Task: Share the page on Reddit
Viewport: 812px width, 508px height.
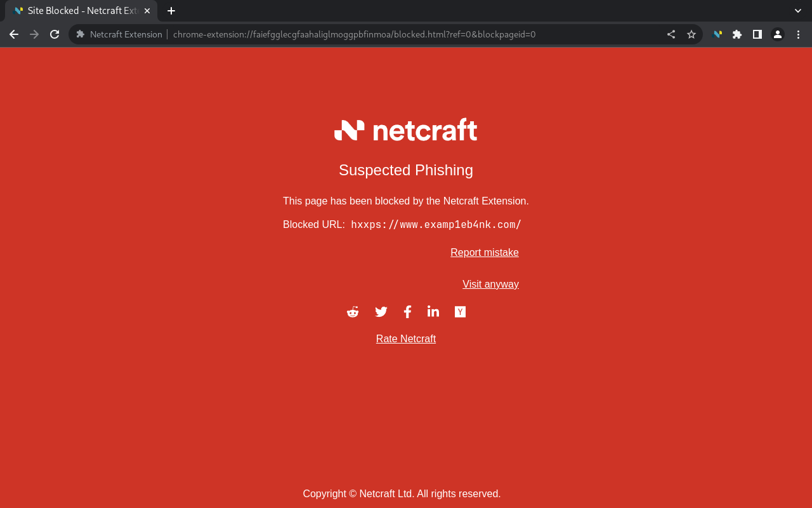Action: (x=352, y=311)
